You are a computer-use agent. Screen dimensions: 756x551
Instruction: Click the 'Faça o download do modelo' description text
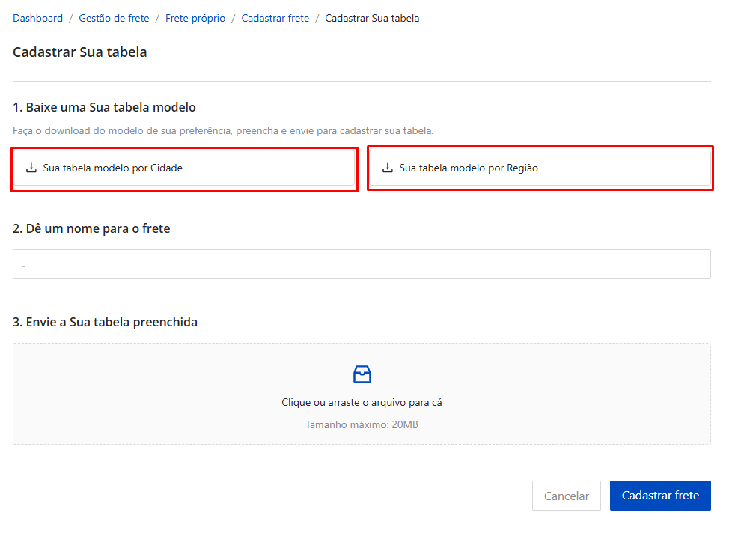(x=223, y=130)
